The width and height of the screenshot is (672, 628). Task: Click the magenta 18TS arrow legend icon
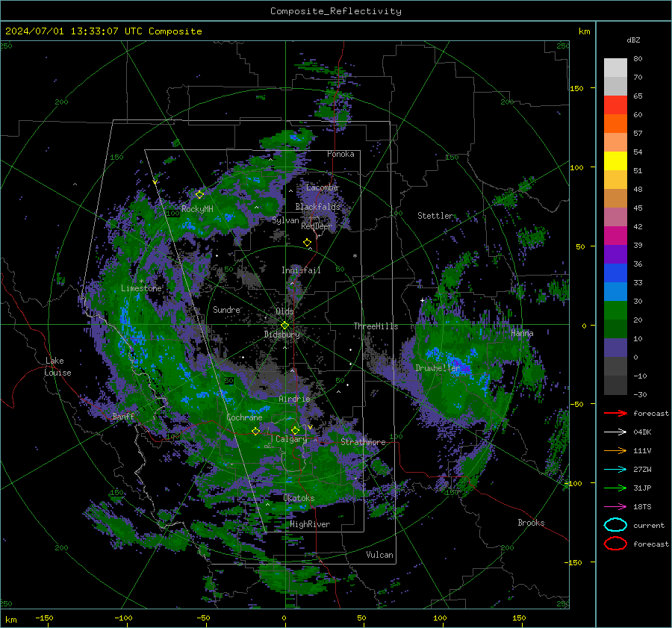click(615, 507)
